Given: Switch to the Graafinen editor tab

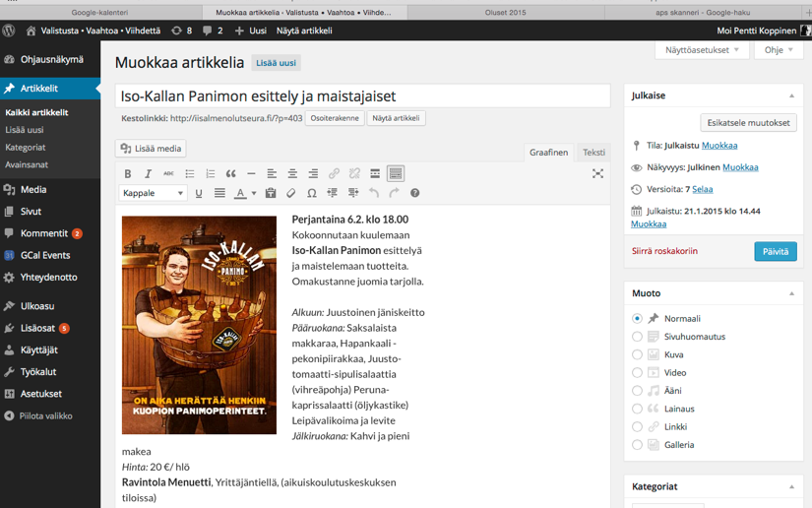Looking at the screenshot, I should [x=548, y=153].
